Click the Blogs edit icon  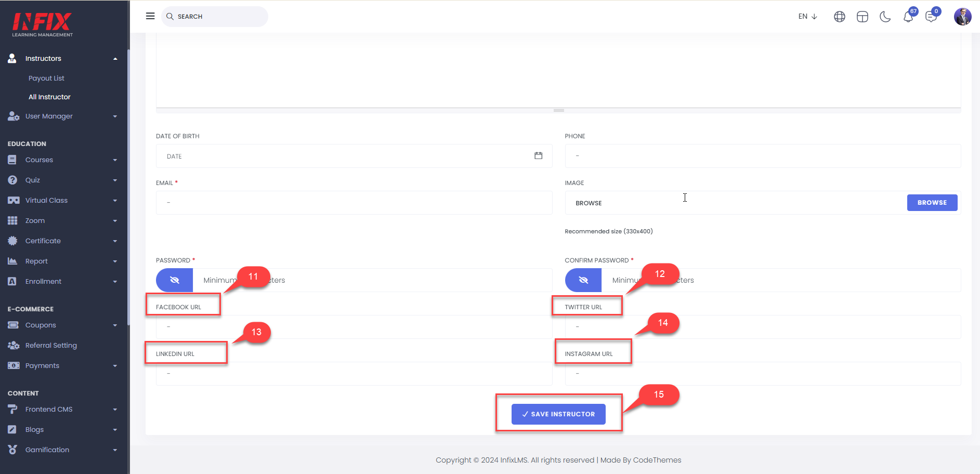(x=12, y=430)
